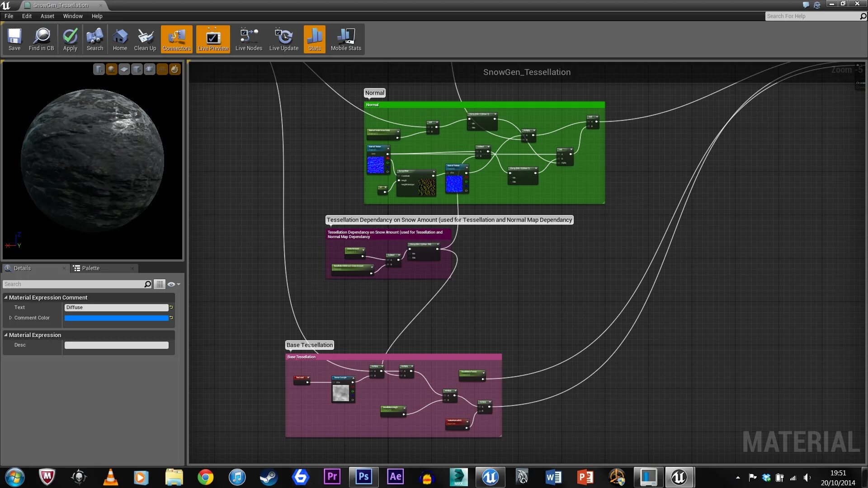
Task: Collapse the Material Expression Comment section
Action: (6, 297)
